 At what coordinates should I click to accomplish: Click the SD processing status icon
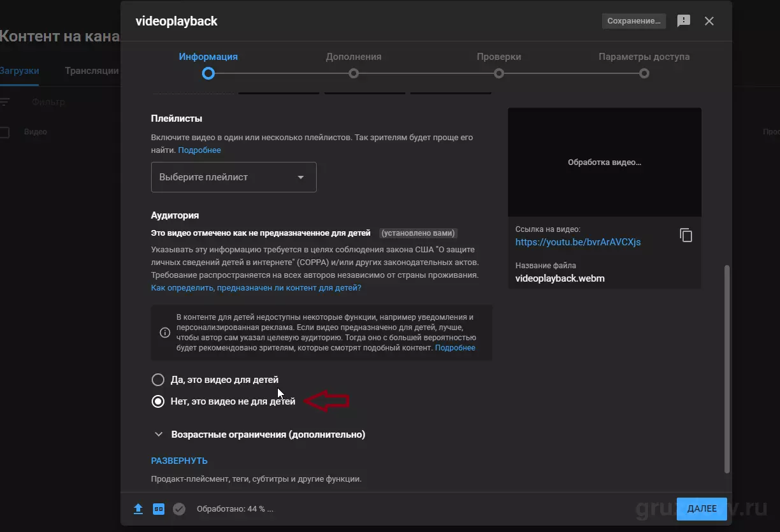(159, 509)
